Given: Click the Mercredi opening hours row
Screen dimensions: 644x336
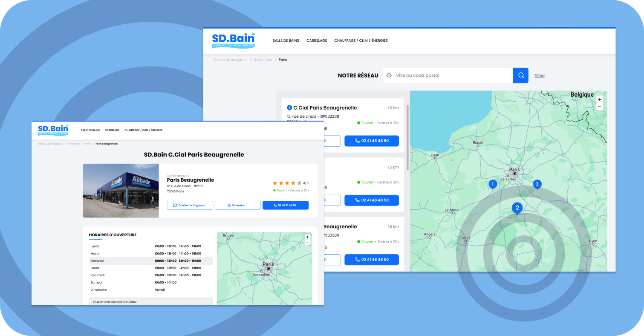Looking at the screenshot, I should (151, 261).
